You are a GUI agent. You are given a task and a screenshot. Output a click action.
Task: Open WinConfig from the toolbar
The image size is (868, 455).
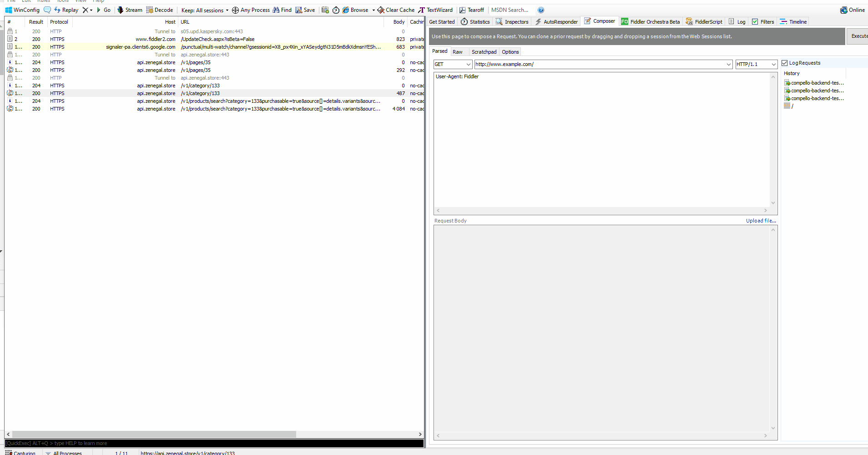pyautogui.click(x=22, y=10)
